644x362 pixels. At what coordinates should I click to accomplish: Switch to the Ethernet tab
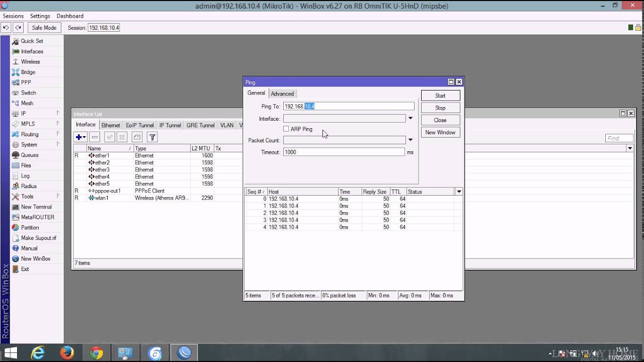111,125
